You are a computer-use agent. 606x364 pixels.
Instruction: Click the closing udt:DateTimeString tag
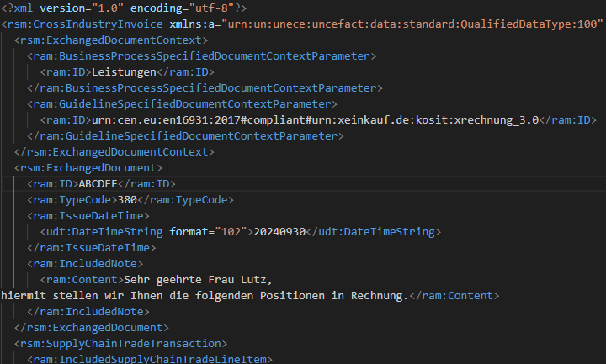[374, 232]
